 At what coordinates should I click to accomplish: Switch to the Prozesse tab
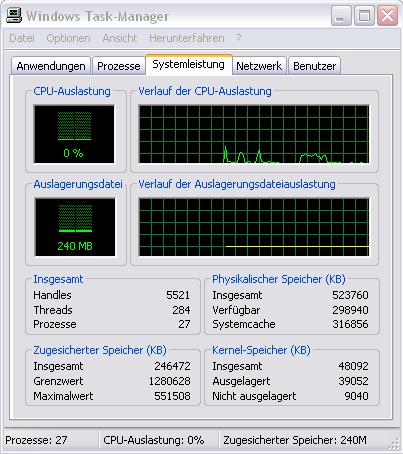point(118,66)
